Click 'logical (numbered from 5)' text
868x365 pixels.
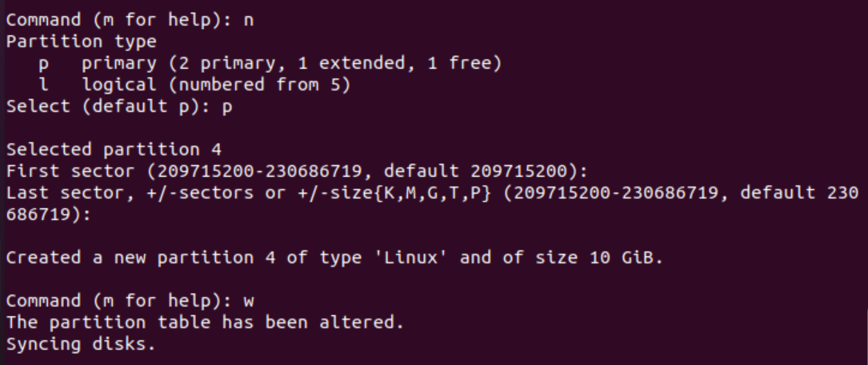click(x=216, y=85)
